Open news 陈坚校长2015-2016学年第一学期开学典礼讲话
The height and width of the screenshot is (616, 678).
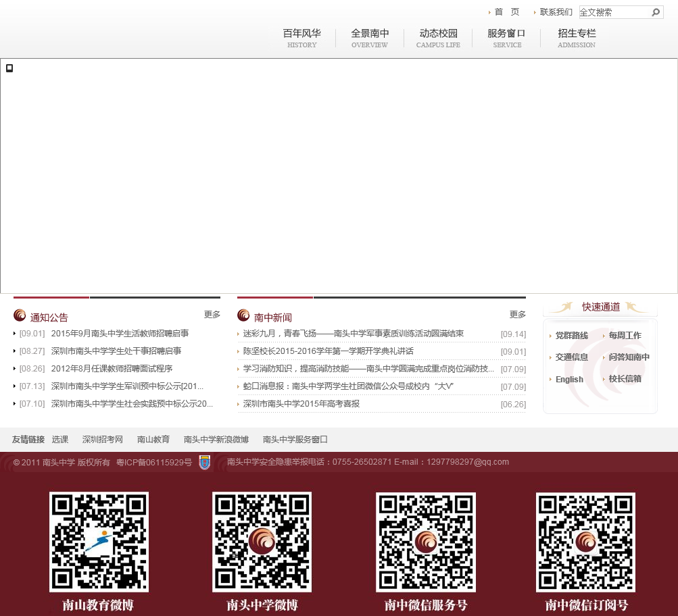329,351
